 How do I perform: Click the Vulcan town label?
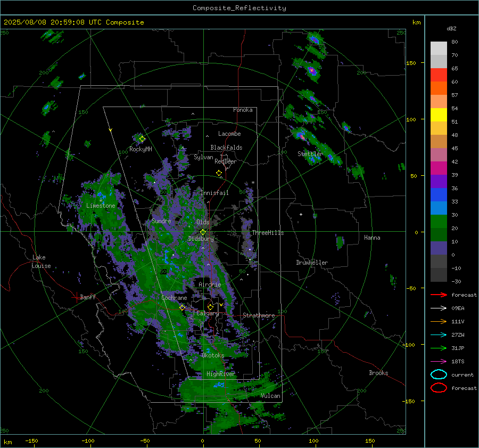click(270, 396)
